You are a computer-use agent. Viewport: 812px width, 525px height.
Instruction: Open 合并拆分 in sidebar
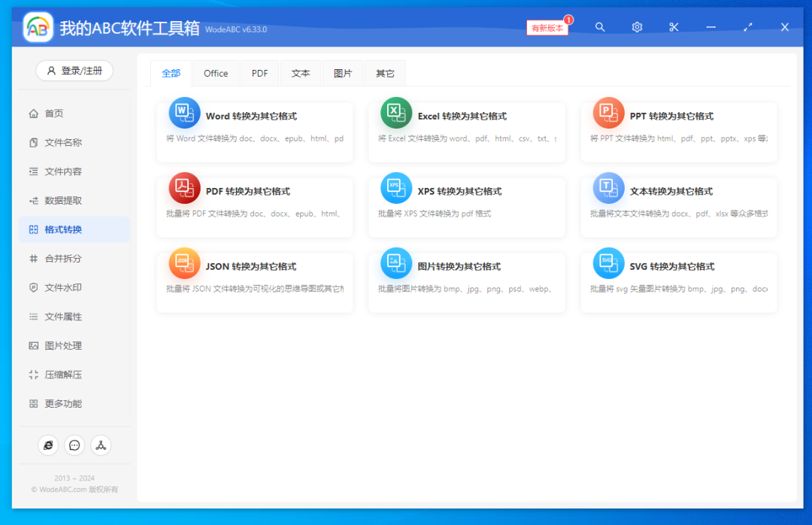coord(74,259)
